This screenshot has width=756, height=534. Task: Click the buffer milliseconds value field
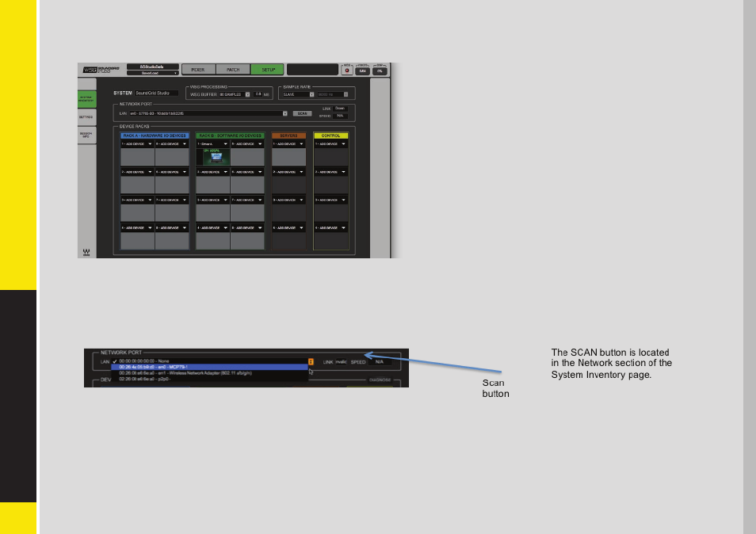pyautogui.click(x=258, y=94)
